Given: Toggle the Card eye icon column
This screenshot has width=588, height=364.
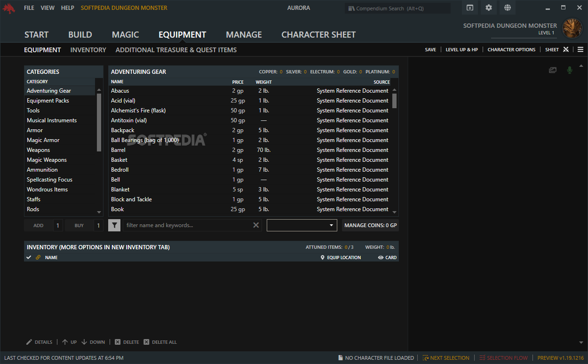Looking at the screenshot, I should click(381, 258).
